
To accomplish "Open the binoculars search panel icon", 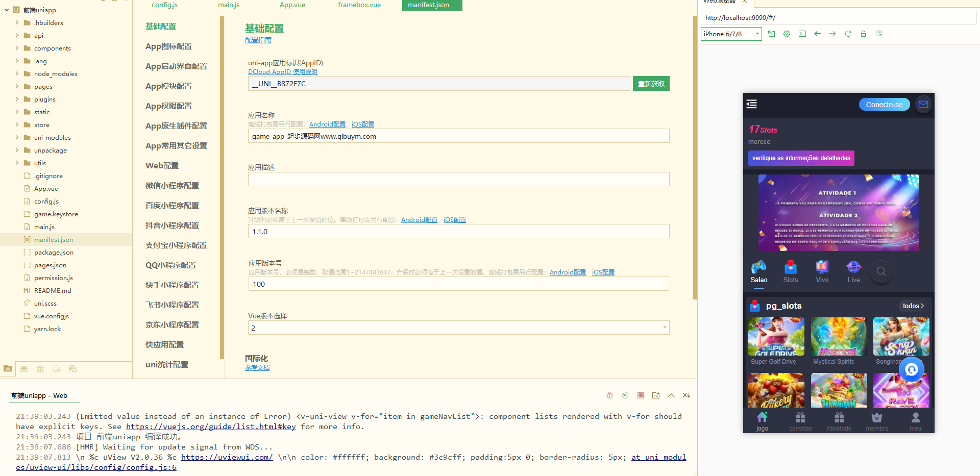I will click(24, 369).
